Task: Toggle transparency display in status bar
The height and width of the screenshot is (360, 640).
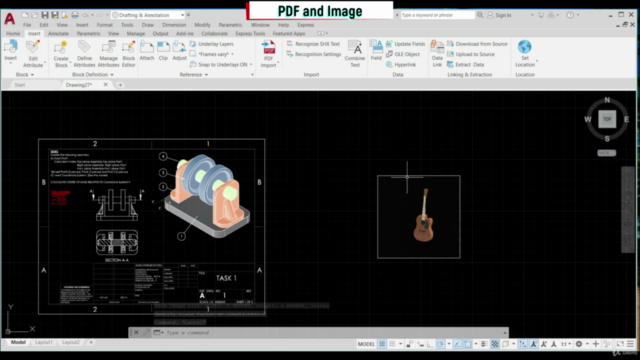Action: [495, 344]
